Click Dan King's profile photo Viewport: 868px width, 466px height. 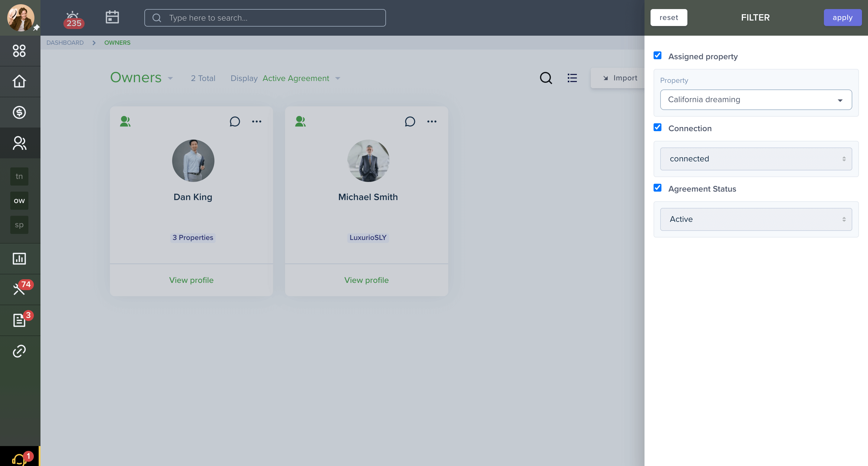pos(193,161)
